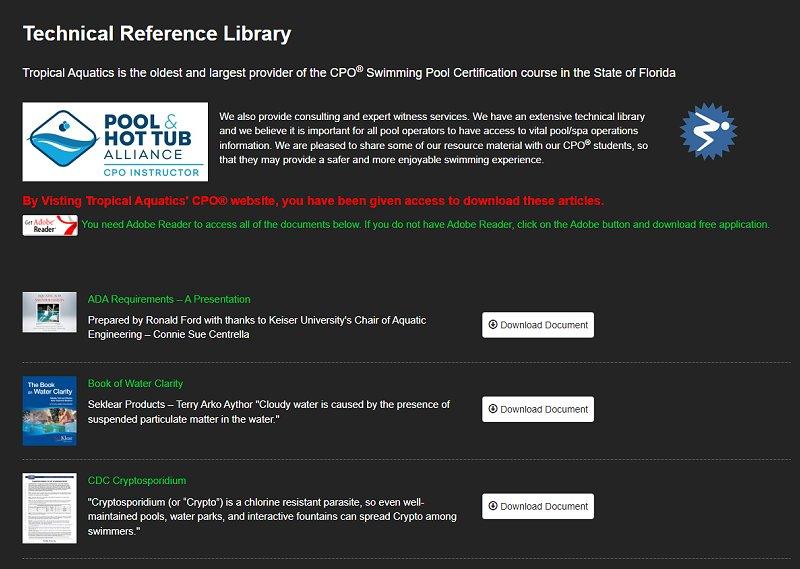The width and height of the screenshot is (800, 569).
Task: Click the Get Adobe Reader icon
Action: pyautogui.click(x=50, y=224)
